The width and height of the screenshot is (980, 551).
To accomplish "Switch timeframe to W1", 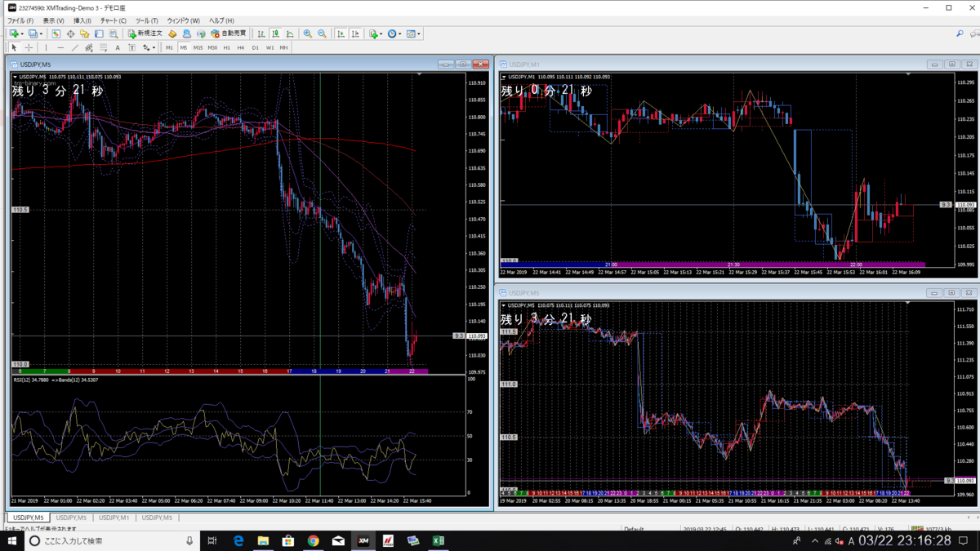I will click(x=269, y=47).
